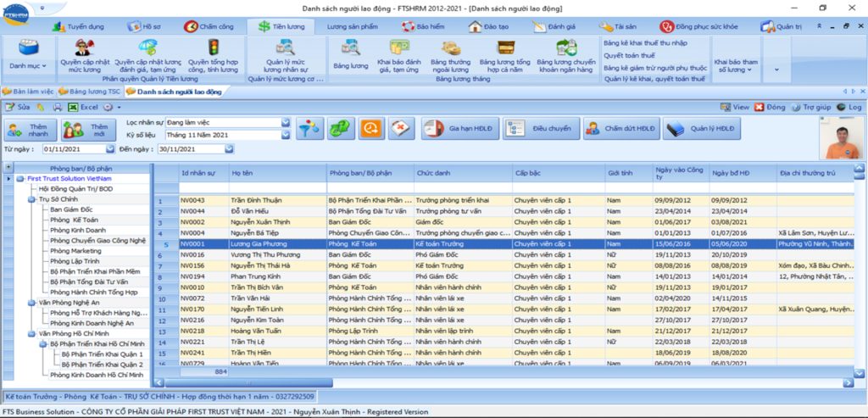Open Bảng thưởng ngoài lương

pyautogui.click(x=450, y=53)
